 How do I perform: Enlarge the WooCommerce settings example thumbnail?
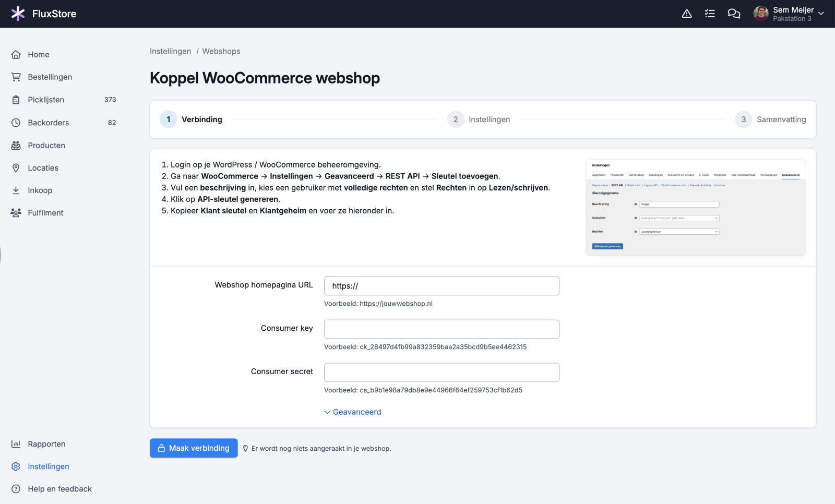[x=696, y=208]
